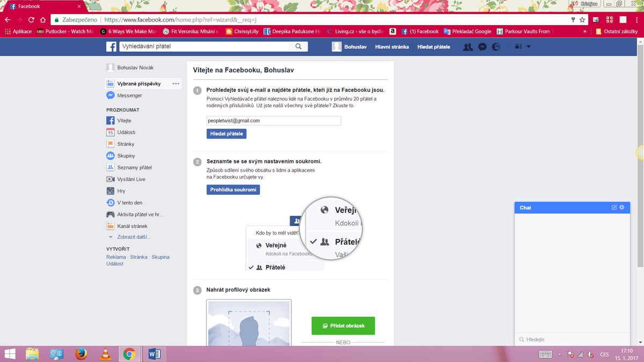The image size is (644, 362).
Task: Open Messenger icon in top blue bar
Action: pos(482,47)
